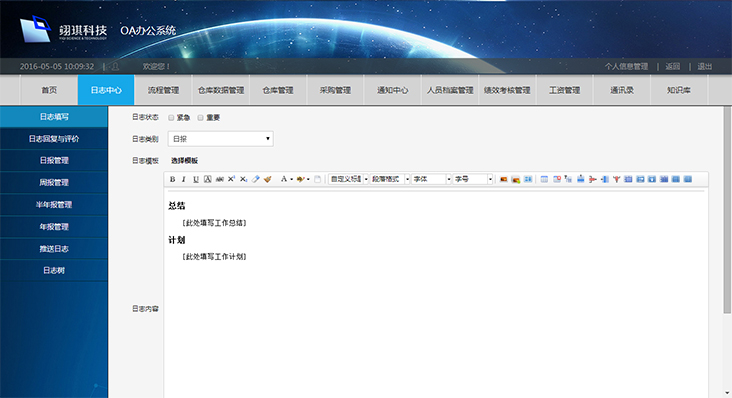
Task: Click the vertical scrollbar on the right
Action: 727,210
